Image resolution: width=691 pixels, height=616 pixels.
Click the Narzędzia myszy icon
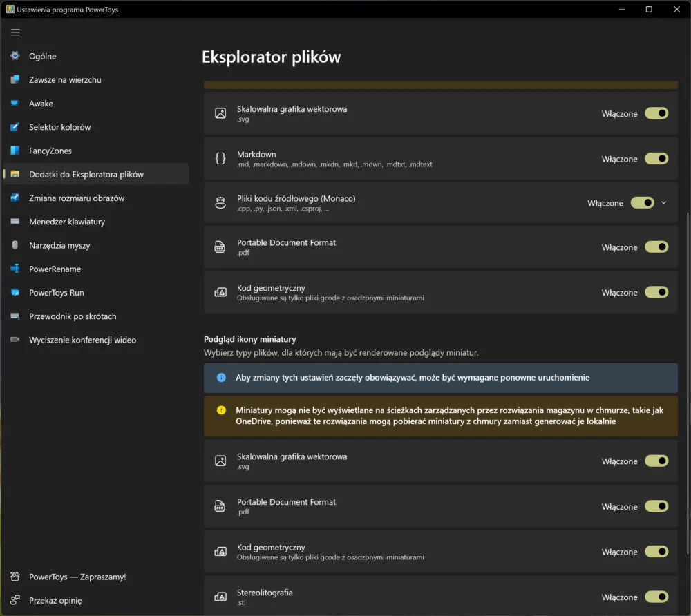pyautogui.click(x=15, y=245)
